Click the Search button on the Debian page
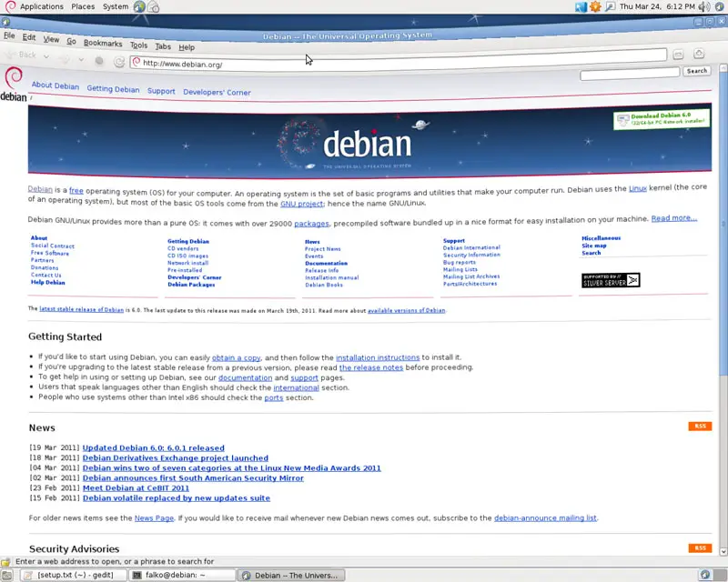The width and height of the screenshot is (728, 582). click(696, 71)
